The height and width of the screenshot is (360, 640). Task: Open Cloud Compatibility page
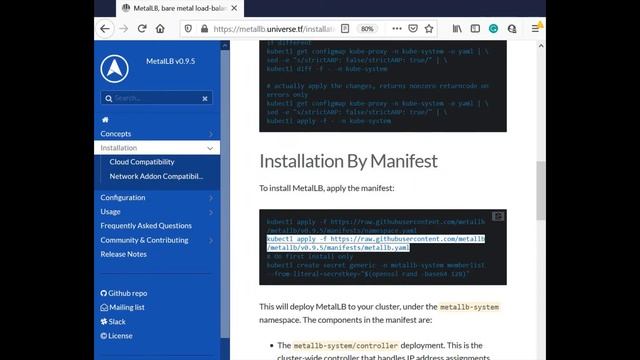[142, 162]
